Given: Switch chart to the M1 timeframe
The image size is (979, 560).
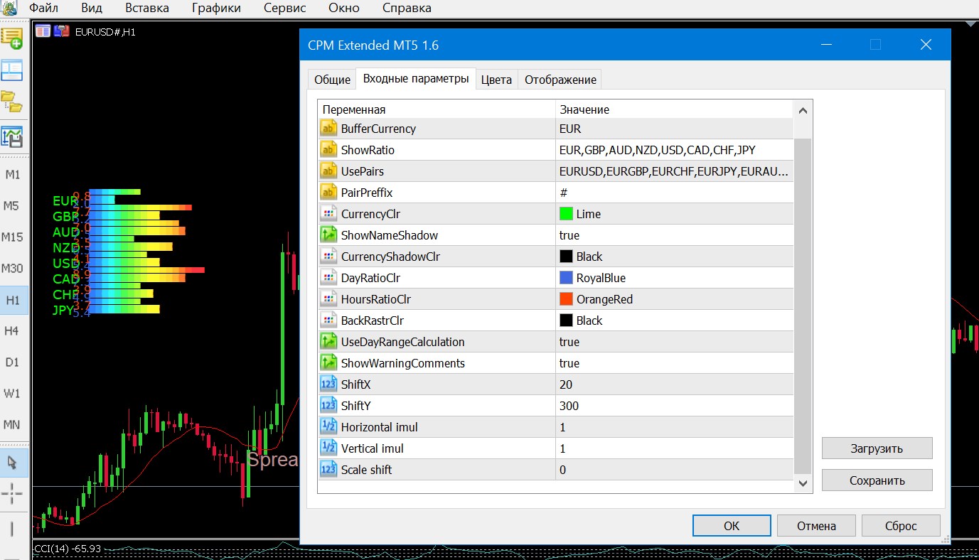Looking at the screenshot, I should coord(13,175).
